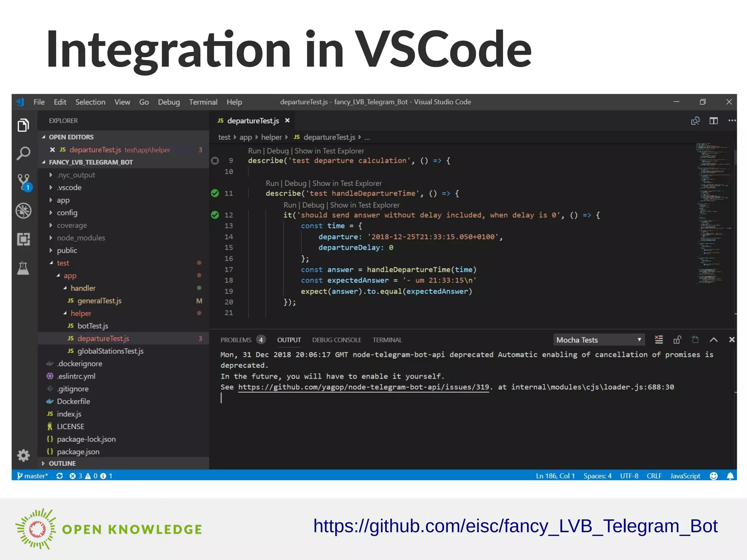Synchronize changes in status bar
747x560 pixels.
pyautogui.click(x=59, y=476)
